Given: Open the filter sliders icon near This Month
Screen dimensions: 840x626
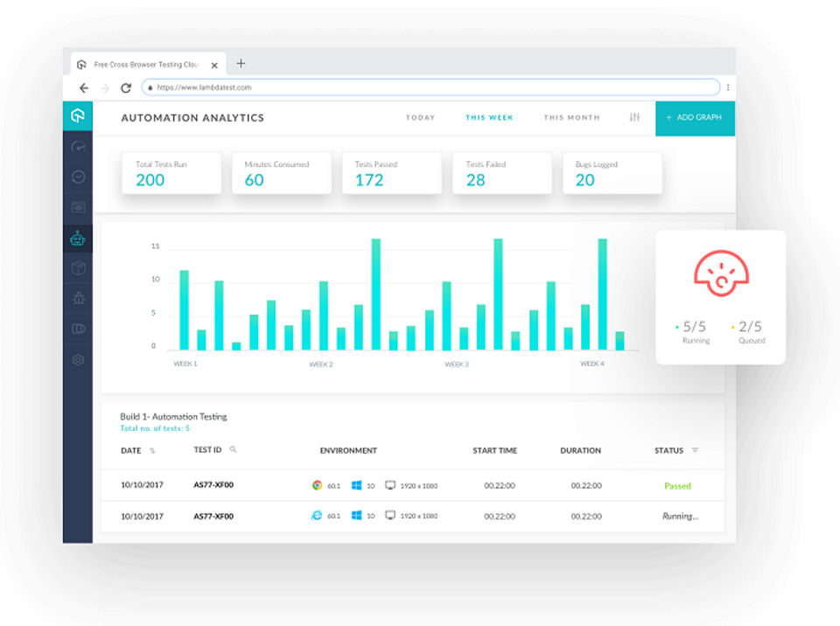Looking at the screenshot, I should tap(634, 117).
